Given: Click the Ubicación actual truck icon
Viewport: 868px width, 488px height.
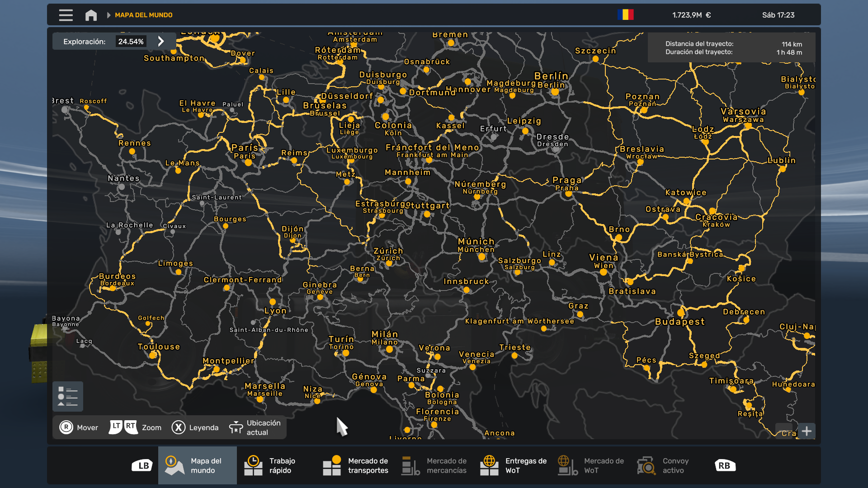Looking at the screenshot, I should coord(236,427).
